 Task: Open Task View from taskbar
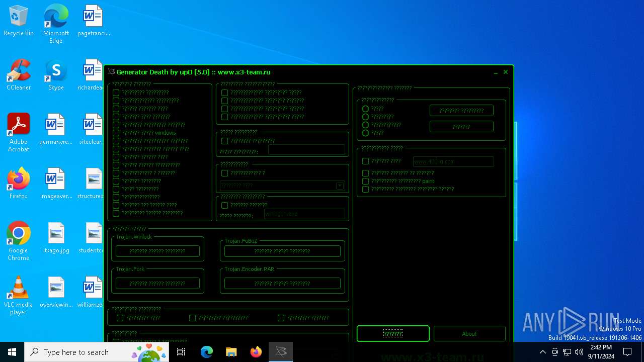click(x=181, y=352)
